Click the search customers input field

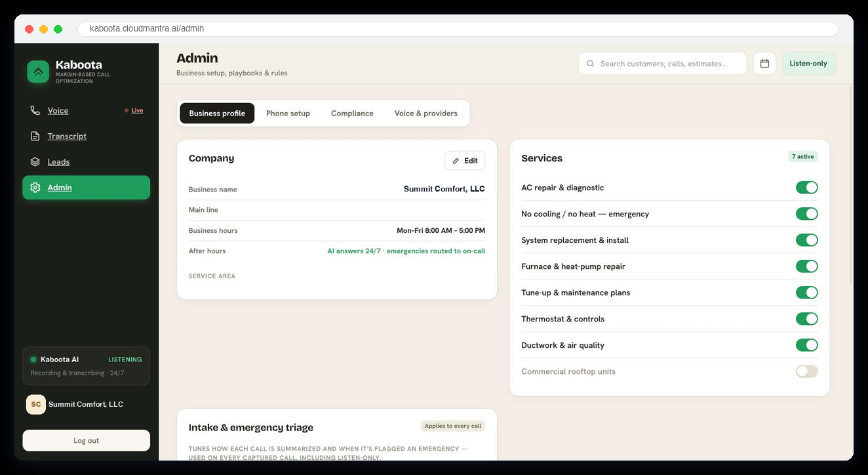pyautogui.click(x=662, y=64)
